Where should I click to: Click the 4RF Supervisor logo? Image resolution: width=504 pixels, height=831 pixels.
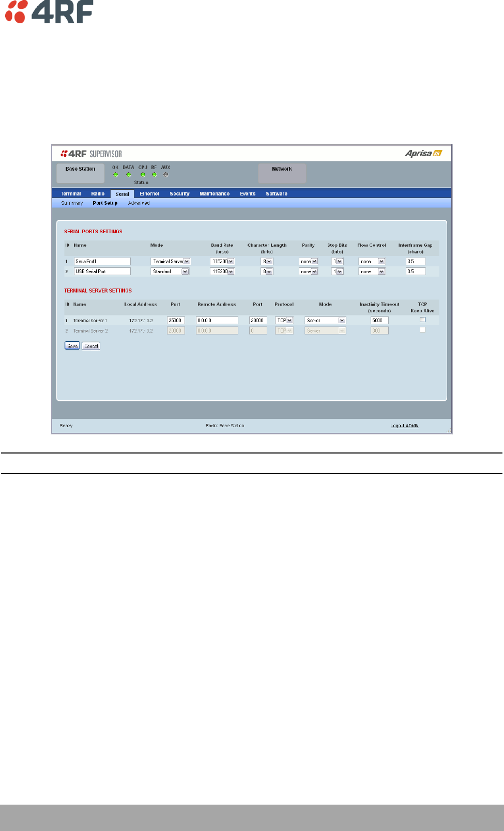tap(91, 154)
